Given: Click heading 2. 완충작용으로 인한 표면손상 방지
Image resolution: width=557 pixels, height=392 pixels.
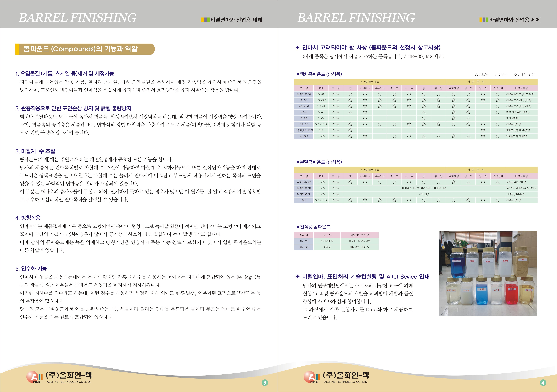Looking at the screenshot, I should tap(73, 108).
